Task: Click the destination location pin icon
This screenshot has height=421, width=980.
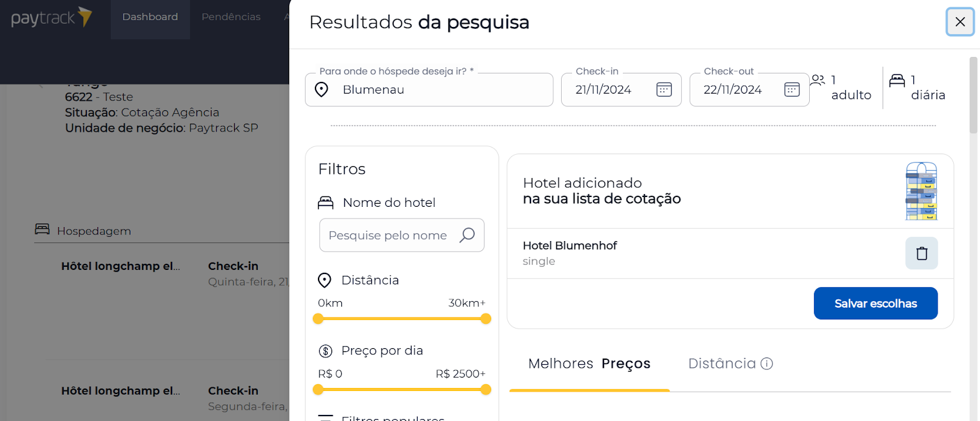Action: click(322, 89)
